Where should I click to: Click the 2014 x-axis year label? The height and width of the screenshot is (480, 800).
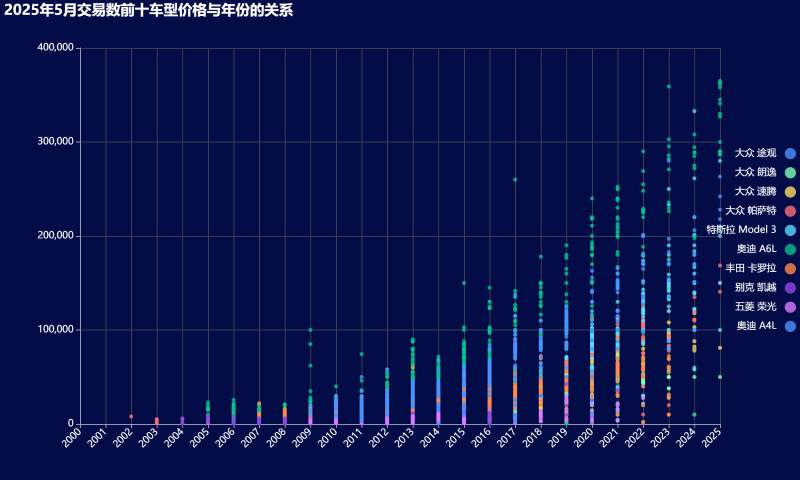(430, 437)
